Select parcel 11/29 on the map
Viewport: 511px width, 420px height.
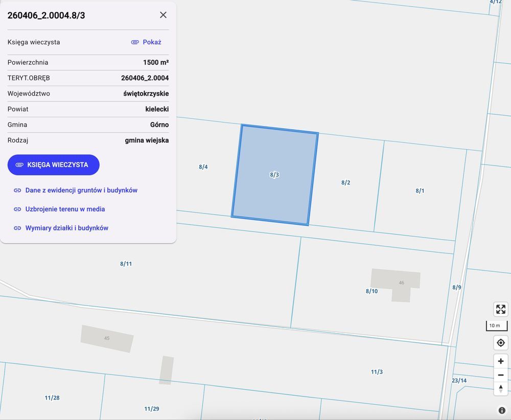152,409
